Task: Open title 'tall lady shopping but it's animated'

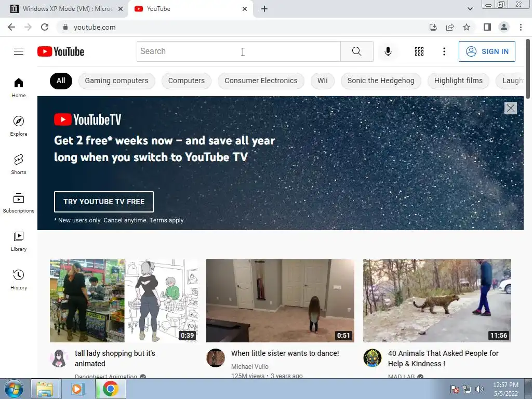Action: coord(115,358)
